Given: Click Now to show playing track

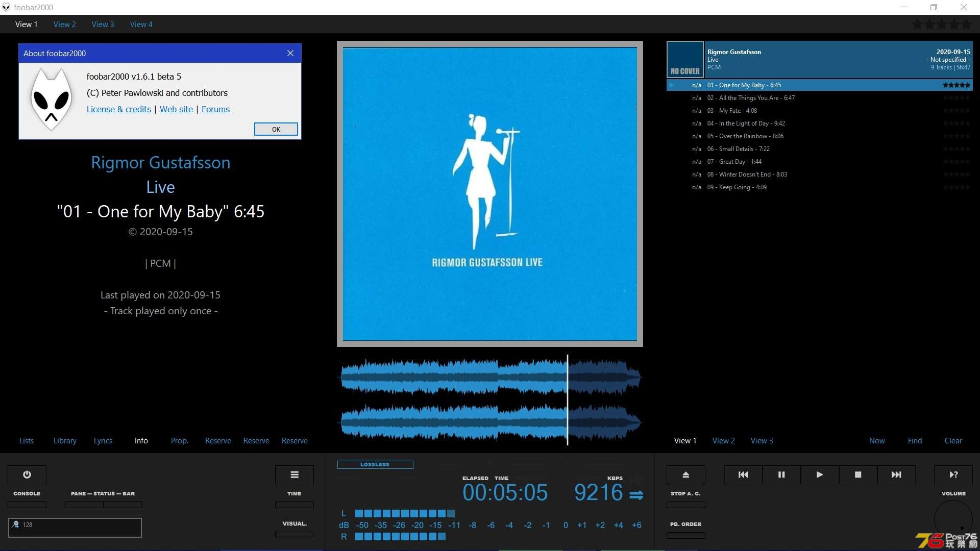Looking at the screenshot, I should [877, 441].
